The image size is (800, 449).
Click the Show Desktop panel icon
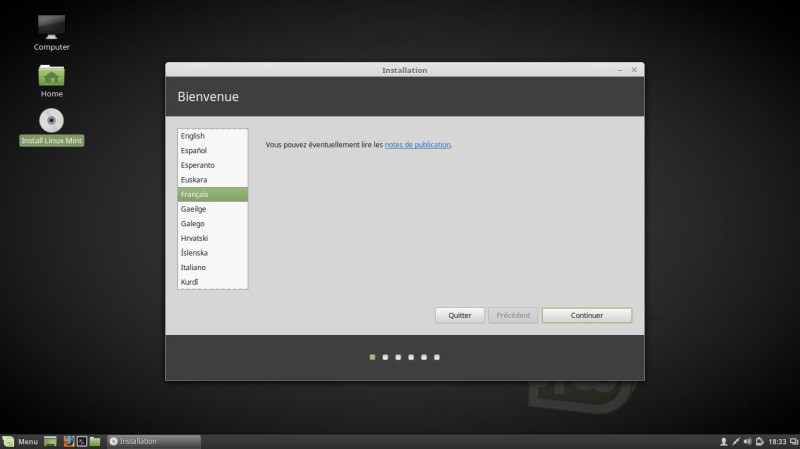coord(51,441)
